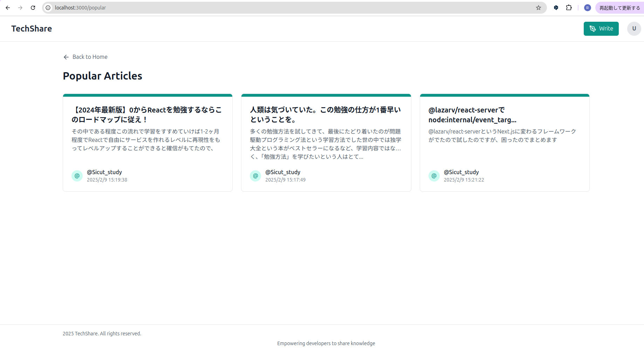The width and height of the screenshot is (644, 349).
Task: Click the timestamp 2025/2/9 15:19:38
Action: point(107,180)
